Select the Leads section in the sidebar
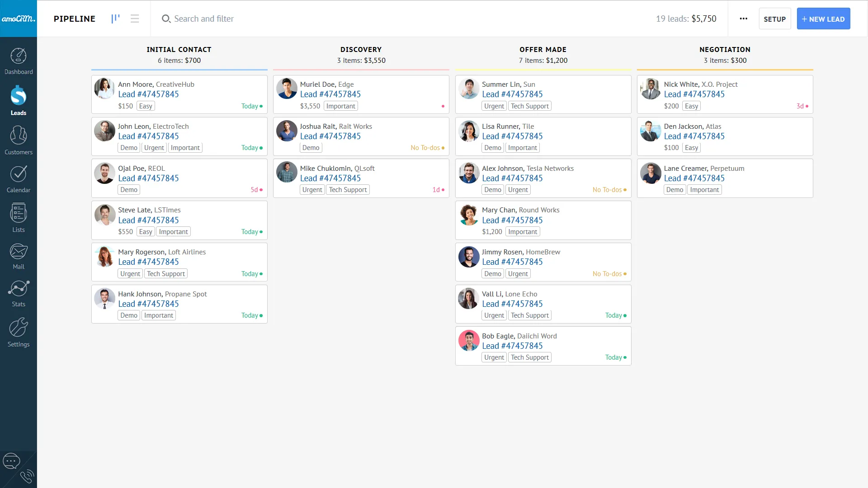Image resolution: width=868 pixels, height=488 pixels. pyautogui.click(x=18, y=100)
